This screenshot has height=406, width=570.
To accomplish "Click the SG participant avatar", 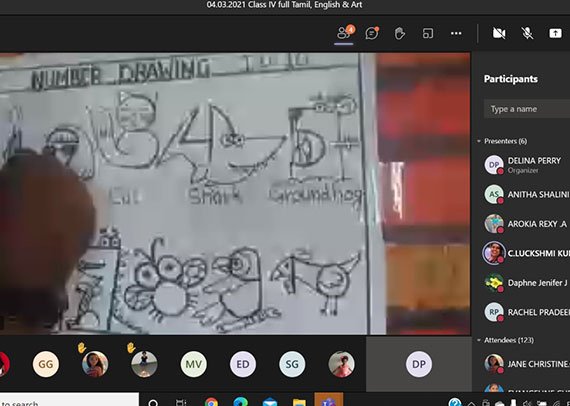I will pyautogui.click(x=292, y=364).
